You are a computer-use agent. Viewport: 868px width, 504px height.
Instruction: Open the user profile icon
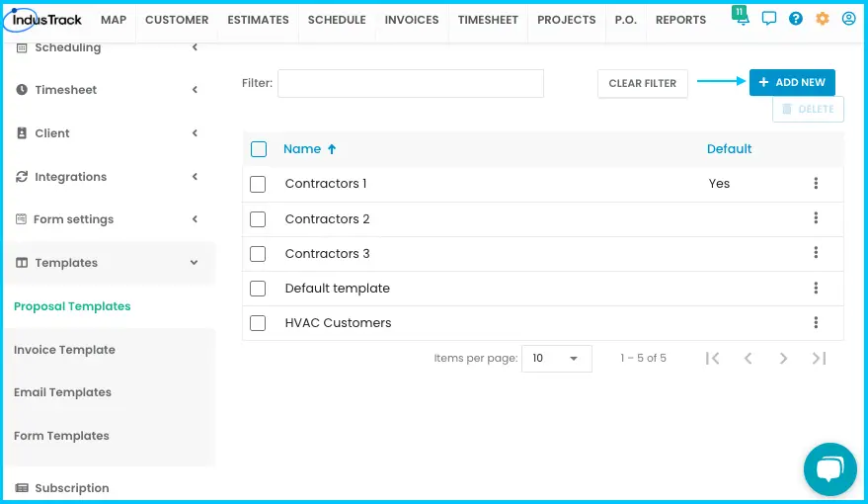(848, 19)
